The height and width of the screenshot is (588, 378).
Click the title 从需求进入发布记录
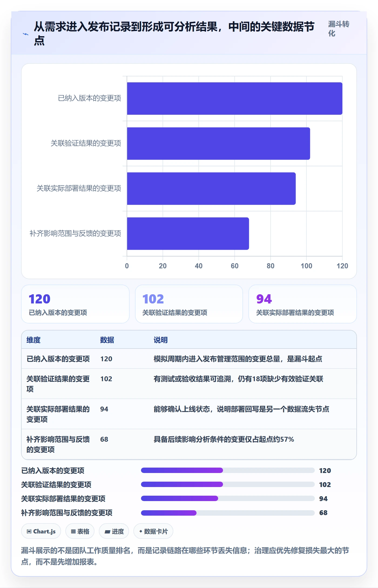174,33
